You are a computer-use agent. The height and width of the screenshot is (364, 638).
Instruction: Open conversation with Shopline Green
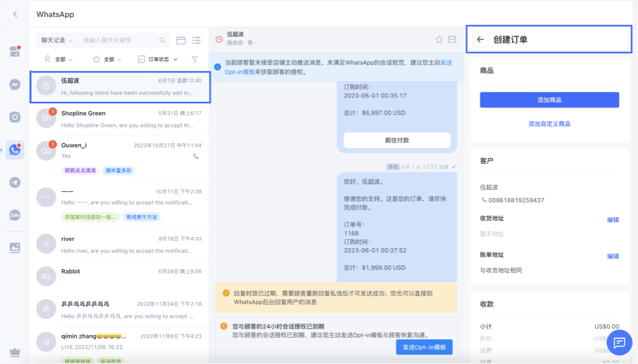click(120, 119)
